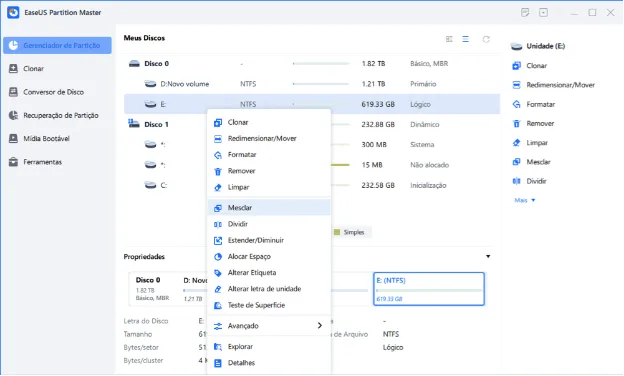This screenshot has height=376, width=624.
Task: Click the Simples legend color swatch
Action: [337, 232]
